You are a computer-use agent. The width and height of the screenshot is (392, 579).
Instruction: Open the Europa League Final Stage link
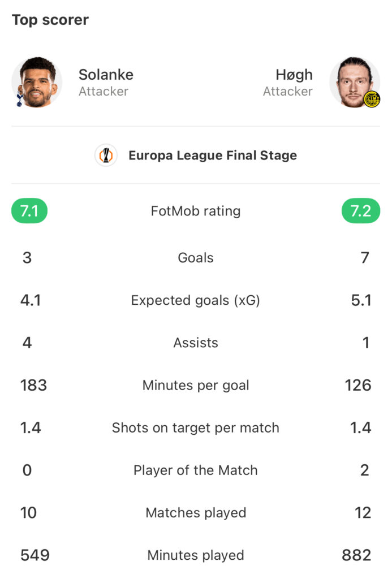[213, 155]
